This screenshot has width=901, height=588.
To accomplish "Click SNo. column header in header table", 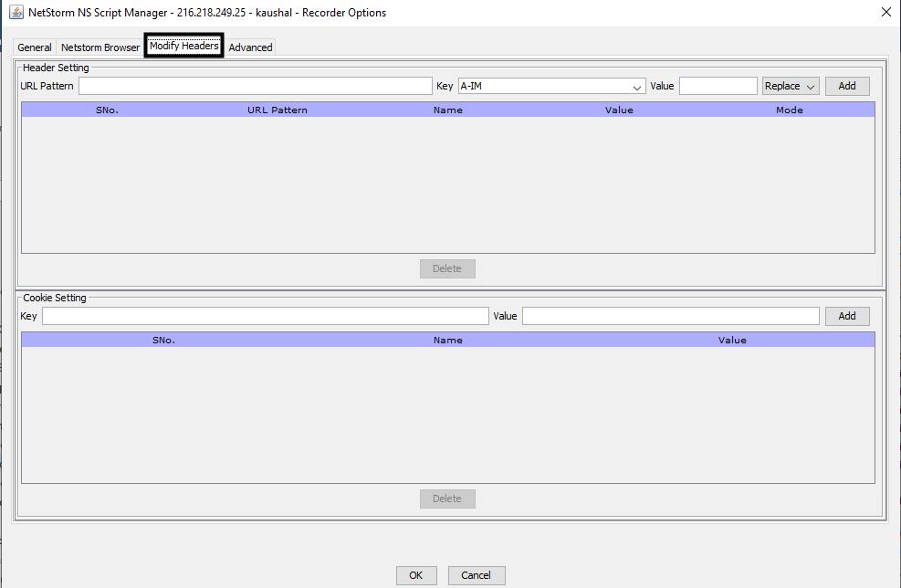I will [107, 110].
